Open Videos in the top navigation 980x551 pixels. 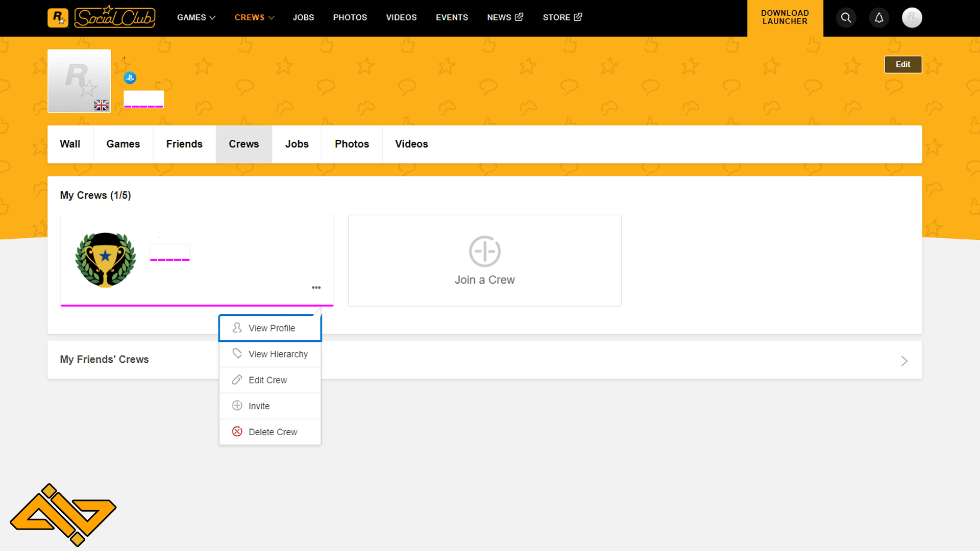coord(401,17)
